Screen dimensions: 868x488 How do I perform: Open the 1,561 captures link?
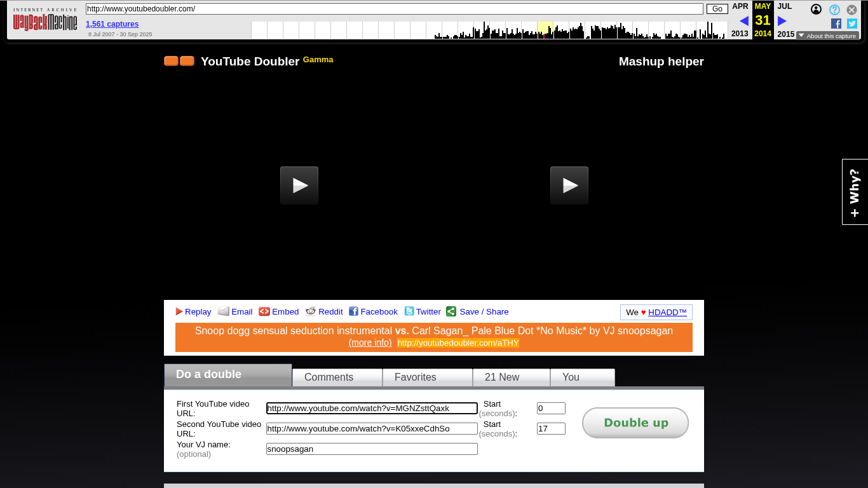point(112,24)
